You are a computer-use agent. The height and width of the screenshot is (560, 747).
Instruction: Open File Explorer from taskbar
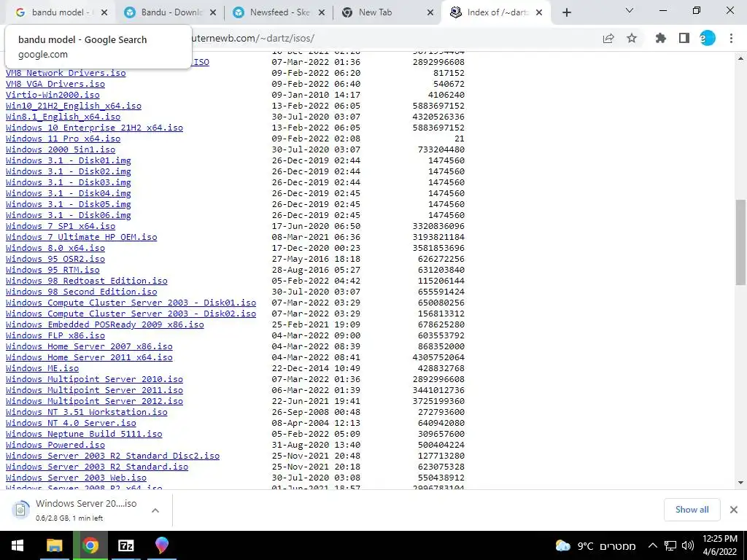(x=54, y=545)
